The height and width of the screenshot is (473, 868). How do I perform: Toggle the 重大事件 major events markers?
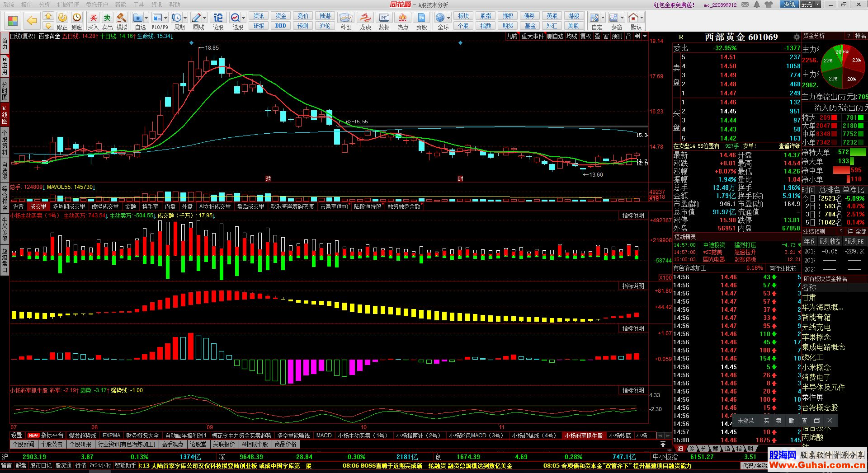coord(533,36)
